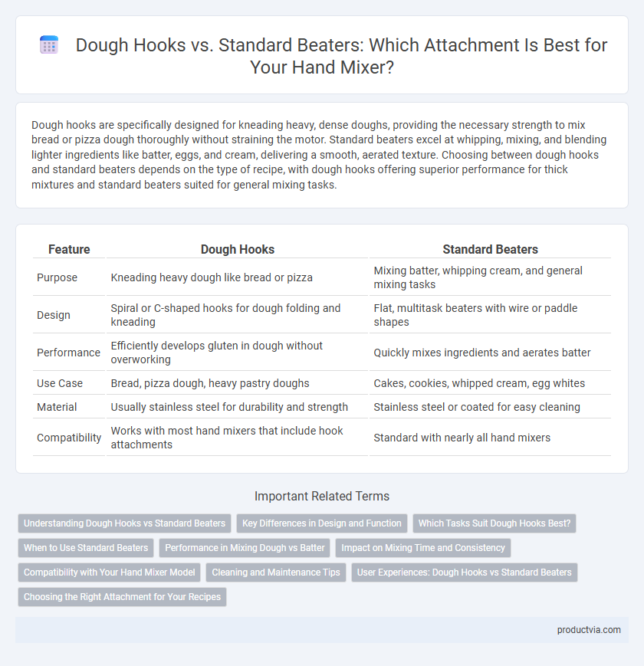Select the Compatibility row label in the table
This screenshot has width=644, height=666.
pos(69,438)
